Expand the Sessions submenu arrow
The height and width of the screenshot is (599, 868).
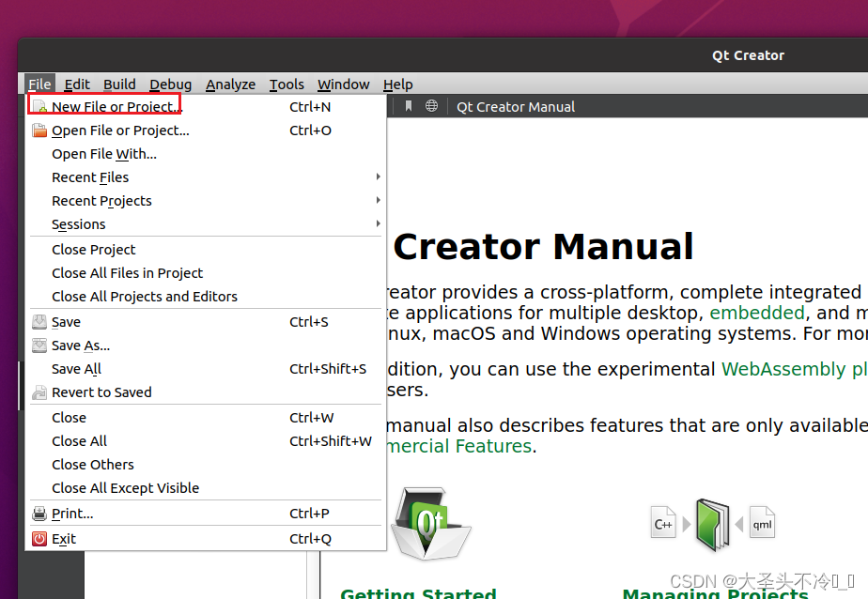click(378, 224)
